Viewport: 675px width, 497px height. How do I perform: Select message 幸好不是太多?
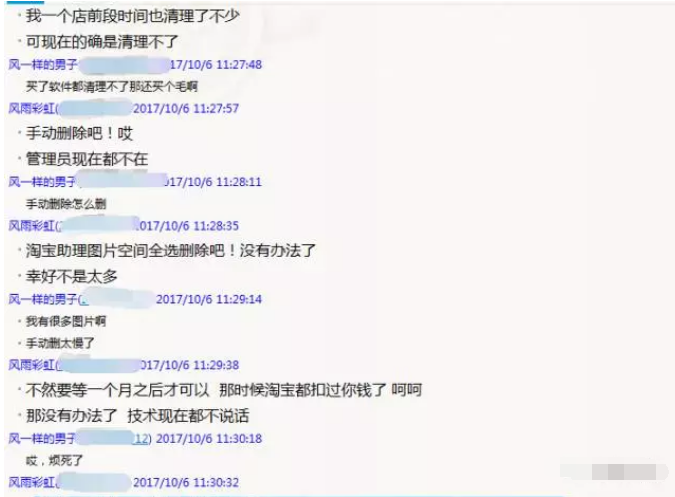click(x=71, y=276)
